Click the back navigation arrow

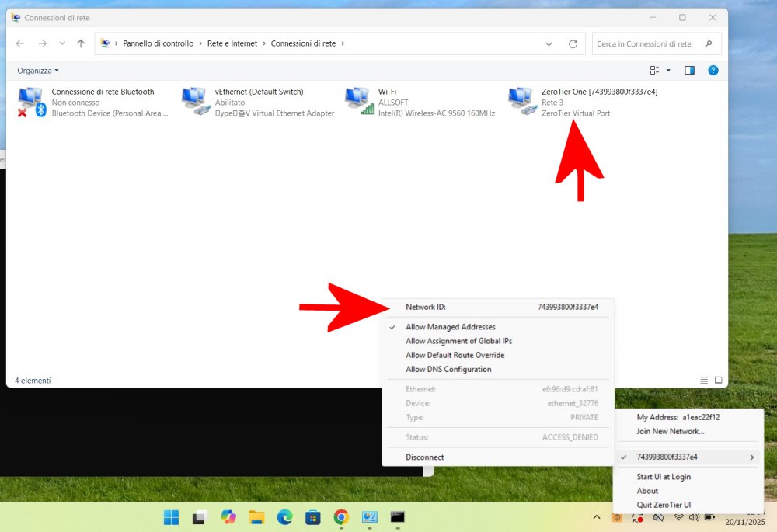click(19, 43)
